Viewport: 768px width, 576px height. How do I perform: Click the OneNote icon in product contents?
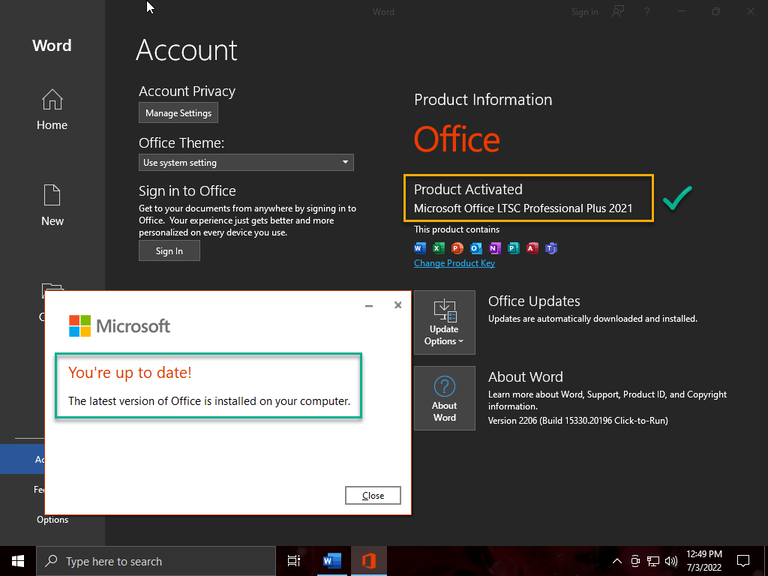(x=495, y=248)
